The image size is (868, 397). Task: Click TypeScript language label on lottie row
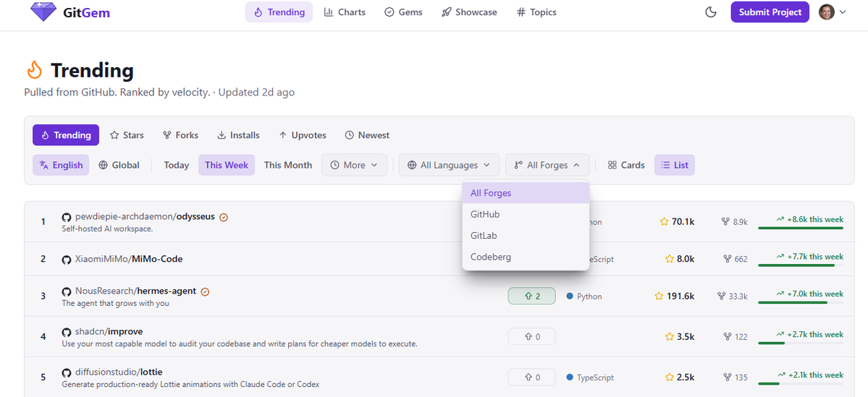coord(595,377)
